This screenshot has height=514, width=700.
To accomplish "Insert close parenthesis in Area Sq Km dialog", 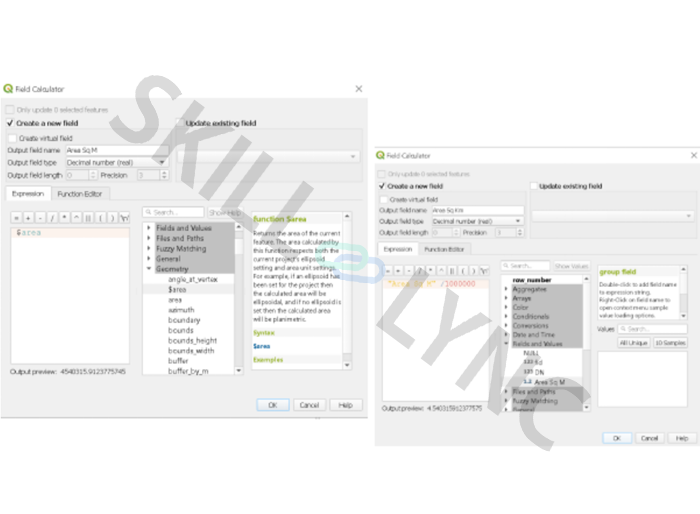I will pyautogui.click(x=473, y=271).
